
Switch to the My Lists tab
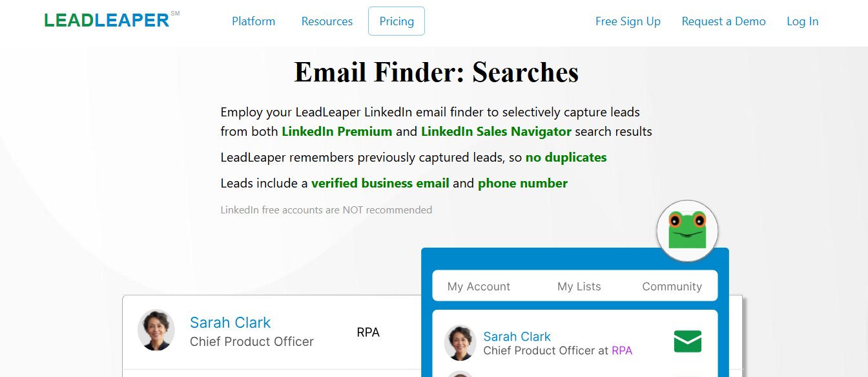[x=579, y=286]
